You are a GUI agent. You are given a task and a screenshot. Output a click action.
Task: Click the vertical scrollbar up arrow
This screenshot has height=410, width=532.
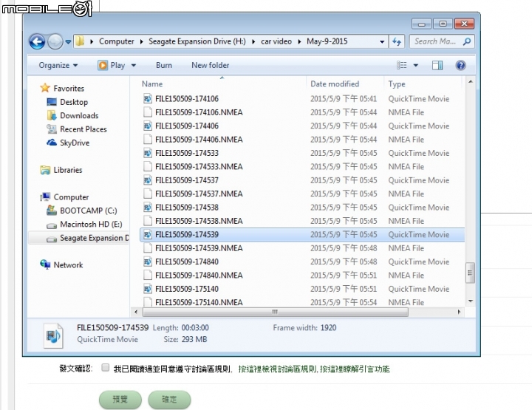(470, 82)
